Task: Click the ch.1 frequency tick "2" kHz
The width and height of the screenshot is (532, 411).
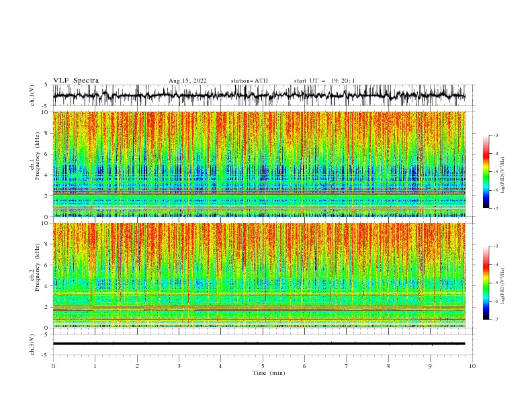Action: tap(47, 195)
